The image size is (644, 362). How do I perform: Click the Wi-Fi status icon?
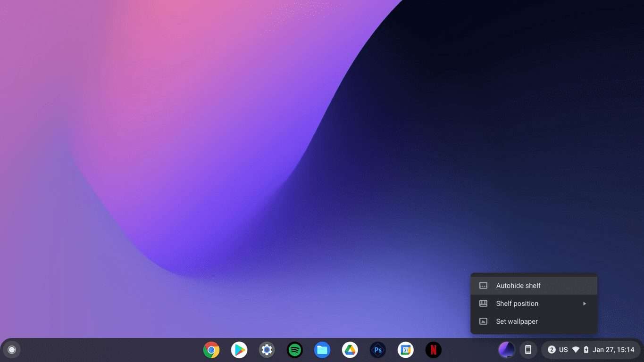[x=576, y=350]
